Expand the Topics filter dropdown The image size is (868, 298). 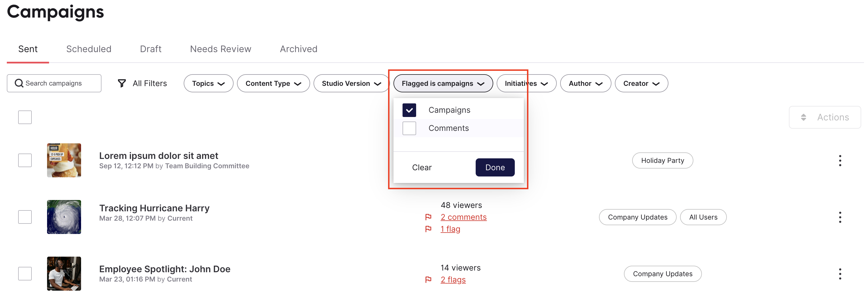tap(208, 83)
